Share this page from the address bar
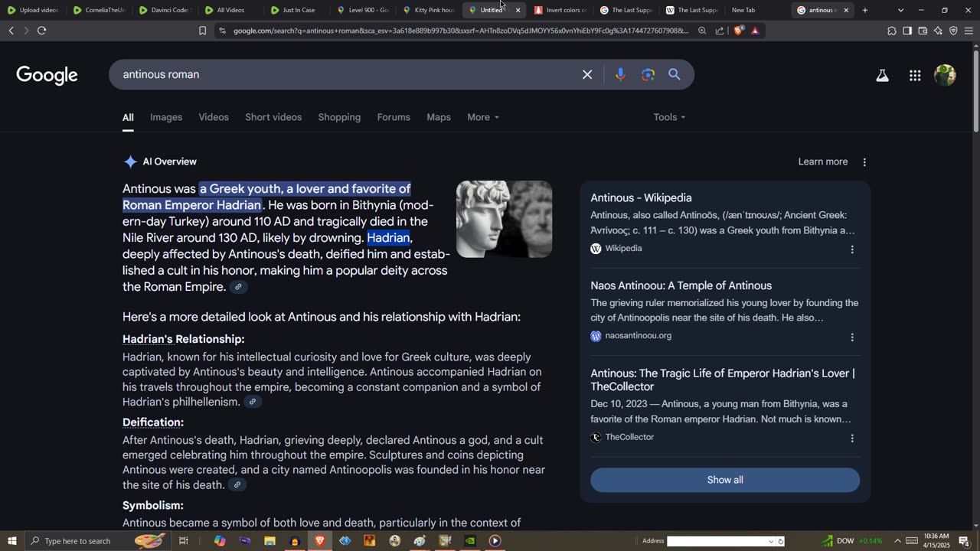The width and height of the screenshot is (980, 551). pyautogui.click(x=720, y=31)
